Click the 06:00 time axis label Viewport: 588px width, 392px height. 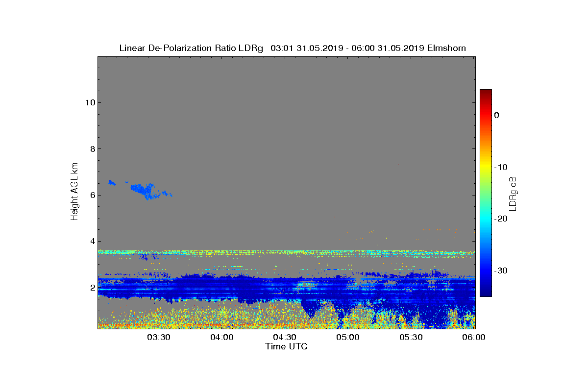click(474, 337)
